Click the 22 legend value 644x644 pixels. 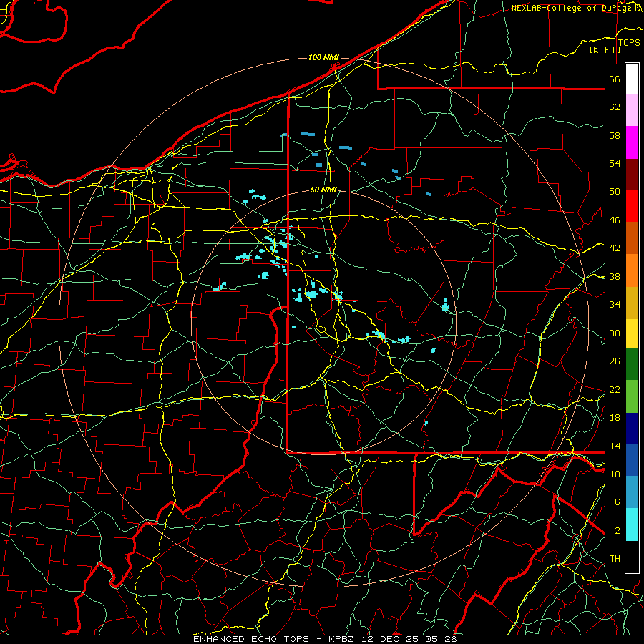[x=615, y=390]
